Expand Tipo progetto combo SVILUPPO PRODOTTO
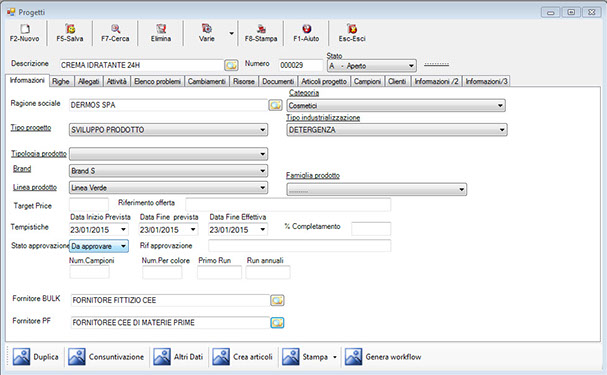This screenshot has width=607, height=375. point(168,130)
